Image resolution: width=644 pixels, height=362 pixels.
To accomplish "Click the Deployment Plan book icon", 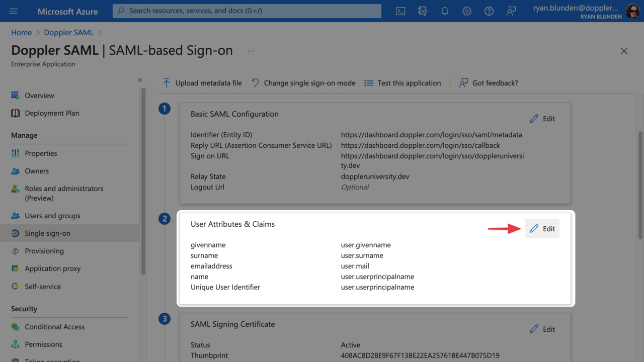I will tap(16, 113).
